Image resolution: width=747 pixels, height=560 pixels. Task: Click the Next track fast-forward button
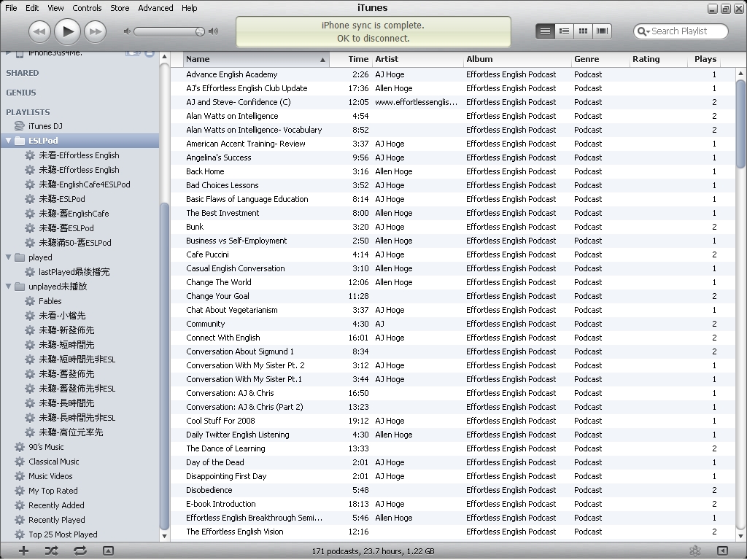click(x=96, y=31)
